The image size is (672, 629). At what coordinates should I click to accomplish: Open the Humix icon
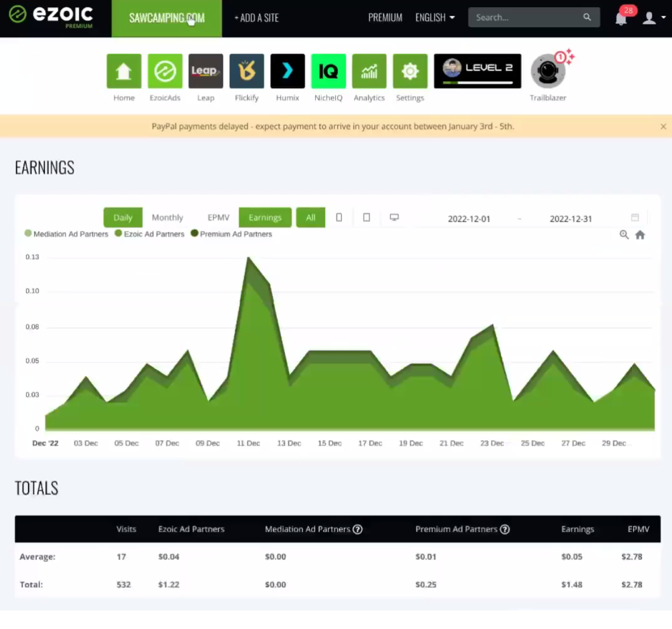click(x=287, y=71)
